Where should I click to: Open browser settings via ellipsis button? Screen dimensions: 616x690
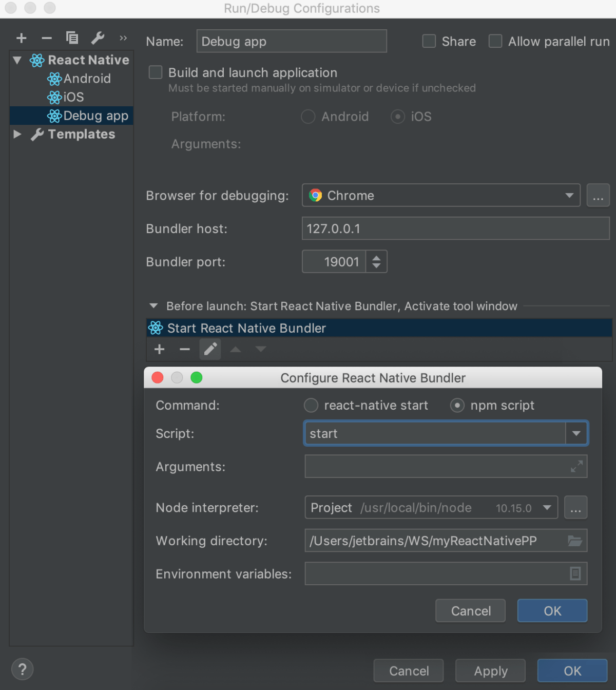pos(598,195)
